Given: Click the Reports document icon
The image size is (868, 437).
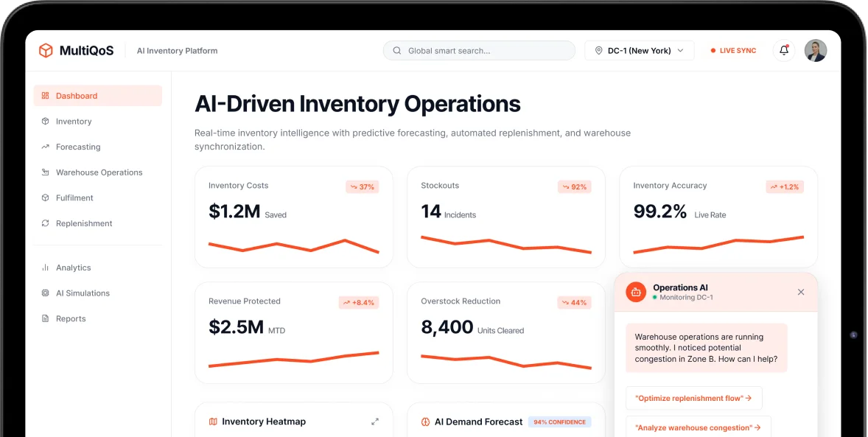Looking at the screenshot, I should click(46, 318).
